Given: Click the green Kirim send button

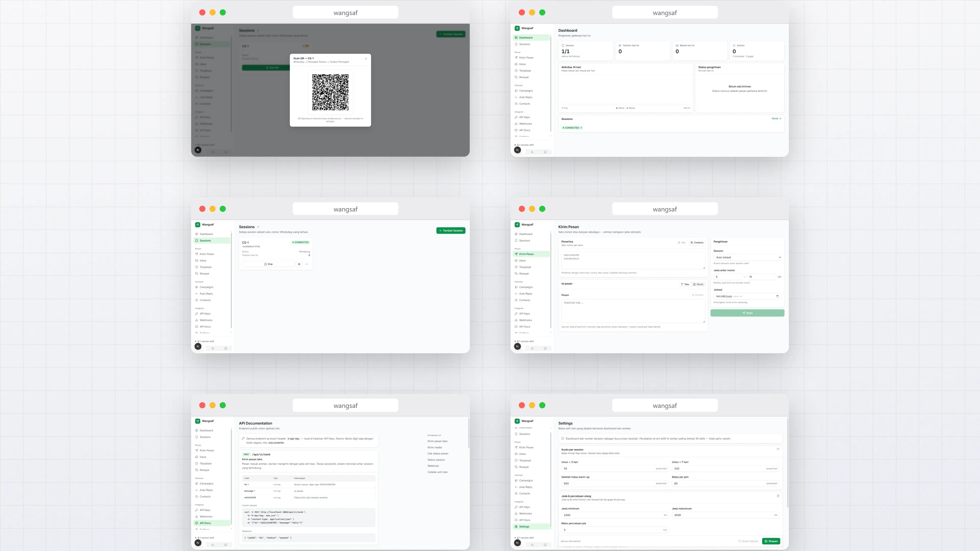Looking at the screenshot, I should (x=748, y=313).
